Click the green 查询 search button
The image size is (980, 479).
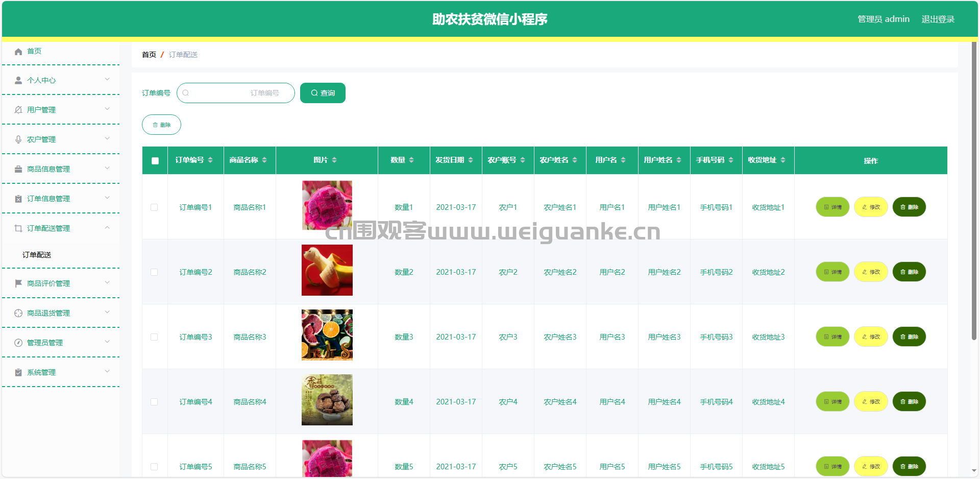tap(323, 93)
